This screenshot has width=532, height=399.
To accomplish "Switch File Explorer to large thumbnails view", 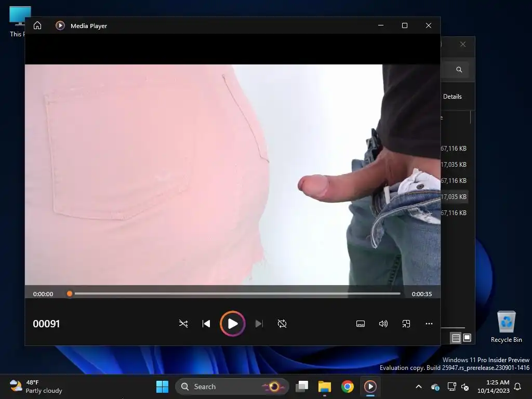I will [x=467, y=338].
